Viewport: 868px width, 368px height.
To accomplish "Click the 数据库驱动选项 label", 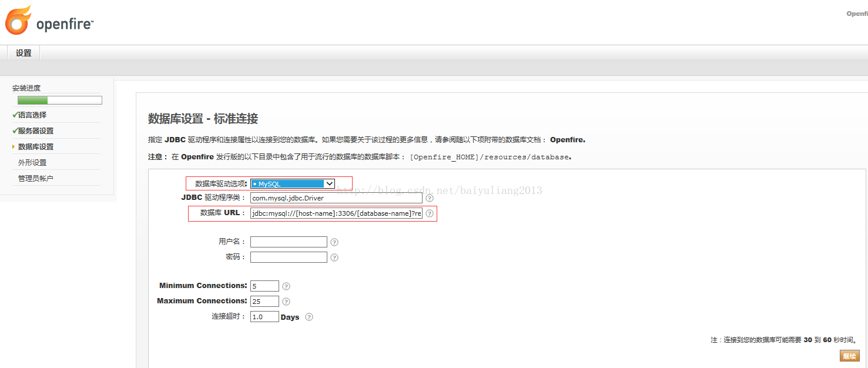I will coord(221,183).
